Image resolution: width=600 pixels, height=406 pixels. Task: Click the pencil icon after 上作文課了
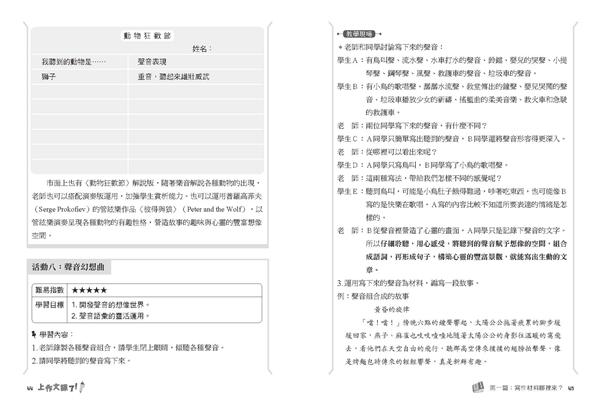pos(82,387)
